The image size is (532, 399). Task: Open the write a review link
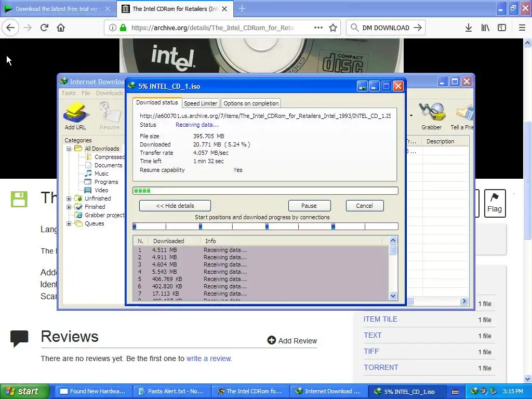pyautogui.click(x=209, y=358)
